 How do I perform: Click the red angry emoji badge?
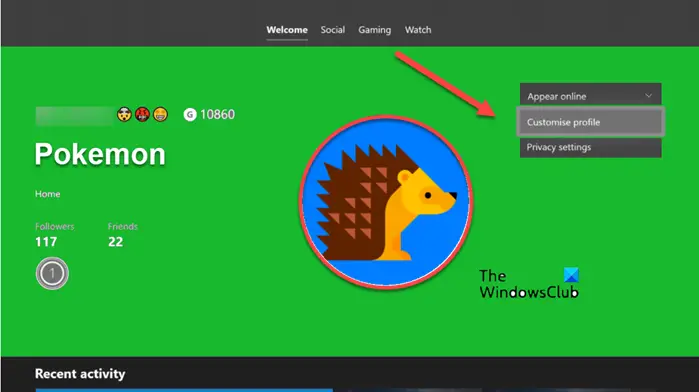[142, 115]
